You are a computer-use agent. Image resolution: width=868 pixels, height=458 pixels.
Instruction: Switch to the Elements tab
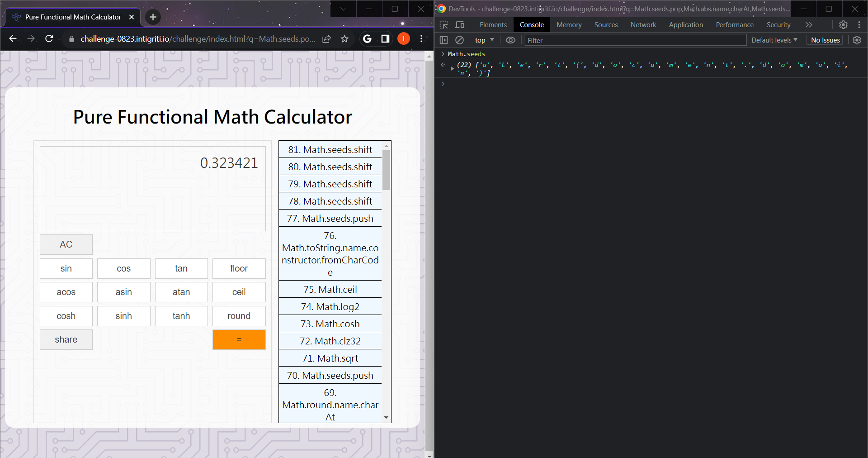pos(493,25)
